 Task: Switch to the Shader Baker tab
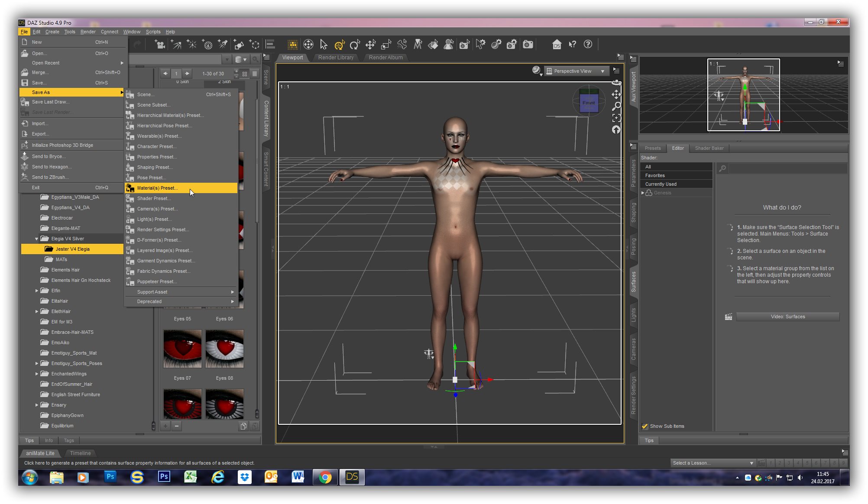(709, 148)
